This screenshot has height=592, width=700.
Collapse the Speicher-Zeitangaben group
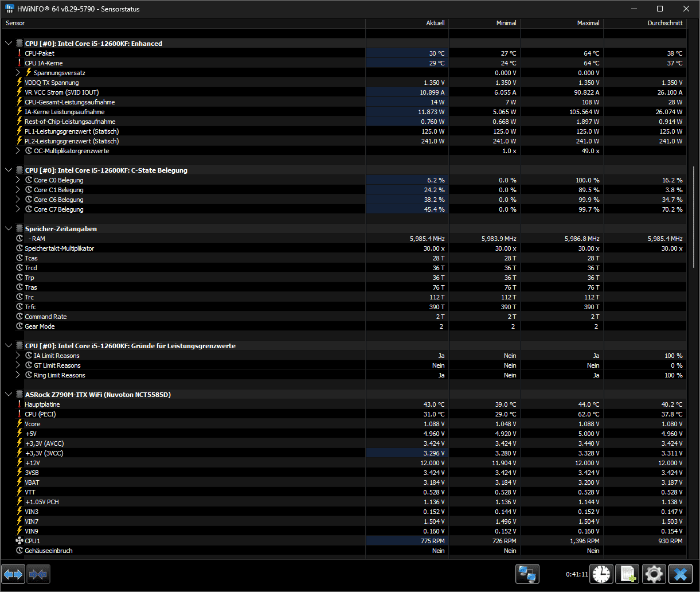[x=9, y=229]
